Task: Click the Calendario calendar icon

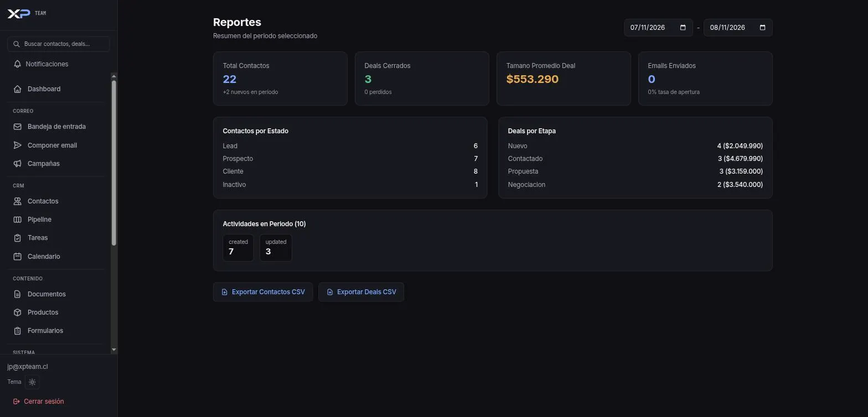Action: click(x=18, y=257)
